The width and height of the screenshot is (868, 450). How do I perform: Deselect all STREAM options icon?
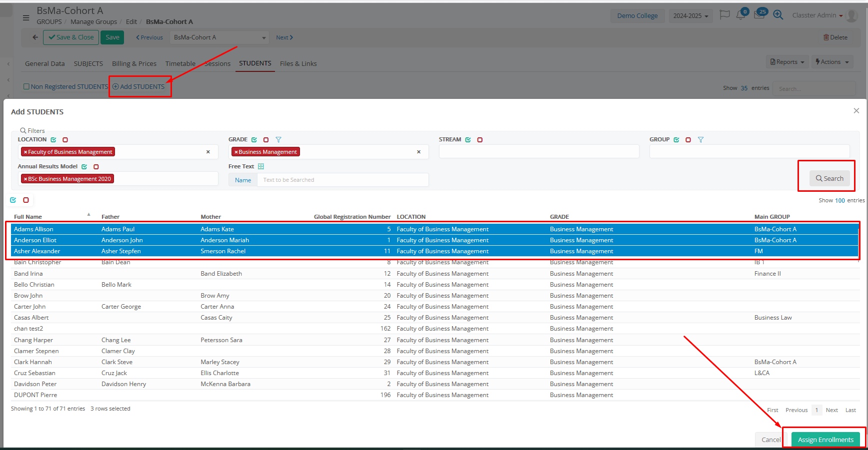tap(480, 140)
